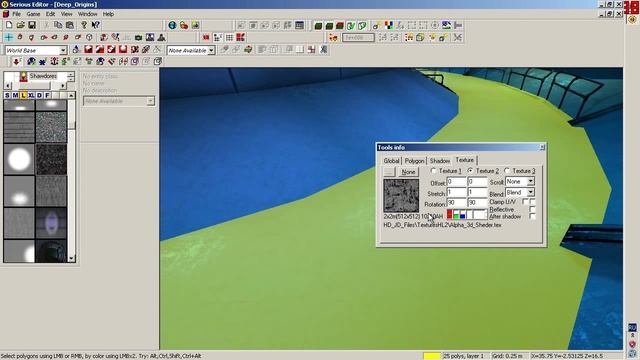The height and width of the screenshot is (360, 640).
Task: Click the red down-arrow icon in the bottom toolbar row
Action: click(16, 62)
